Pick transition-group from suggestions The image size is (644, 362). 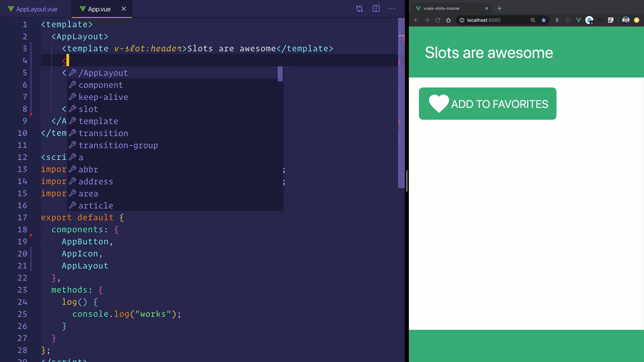pos(172,145)
